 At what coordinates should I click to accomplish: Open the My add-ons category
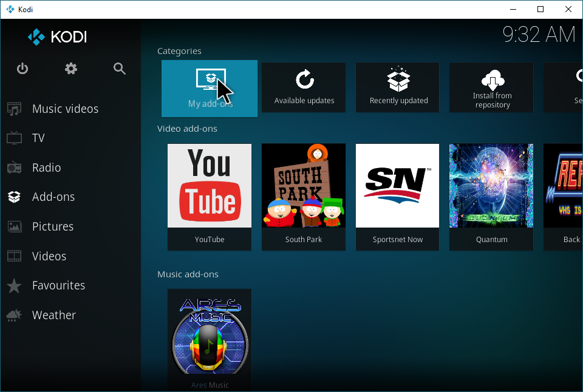click(x=210, y=89)
